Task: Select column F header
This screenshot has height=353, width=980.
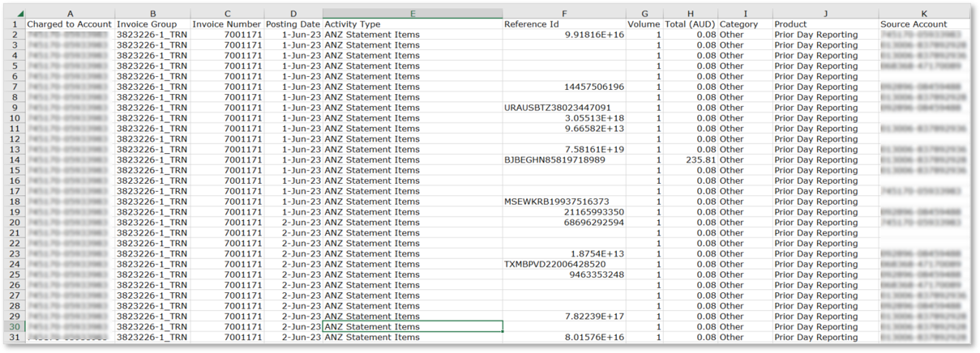Action: pos(564,14)
